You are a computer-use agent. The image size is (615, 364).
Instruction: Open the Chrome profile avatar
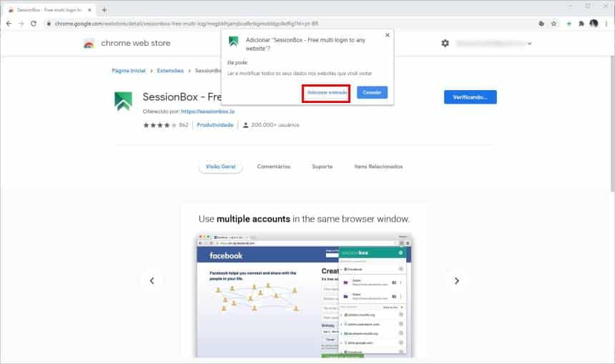tap(594, 24)
